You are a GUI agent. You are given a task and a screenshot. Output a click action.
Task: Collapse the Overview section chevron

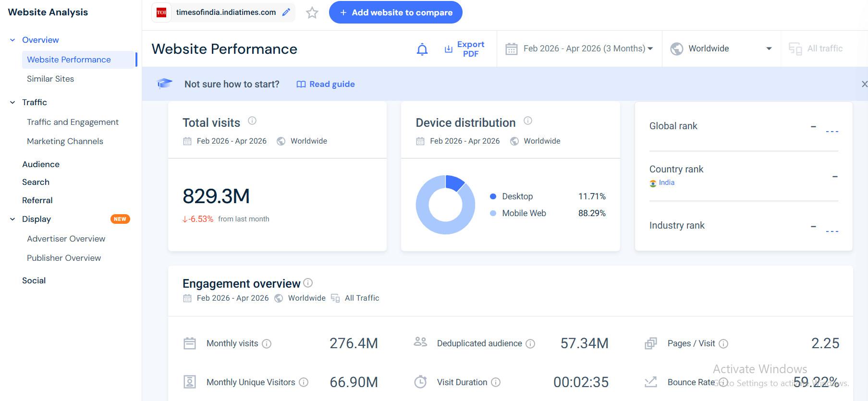click(x=12, y=40)
